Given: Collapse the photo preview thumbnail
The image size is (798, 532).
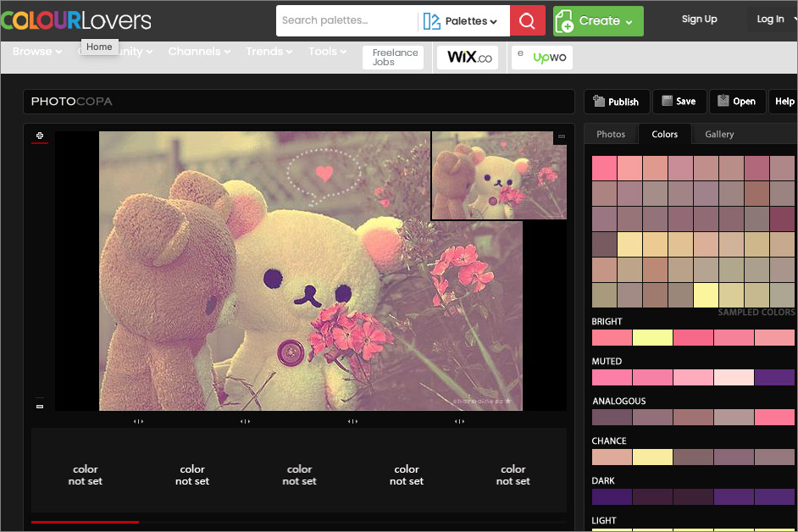Looking at the screenshot, I should (x=561, y=136).
